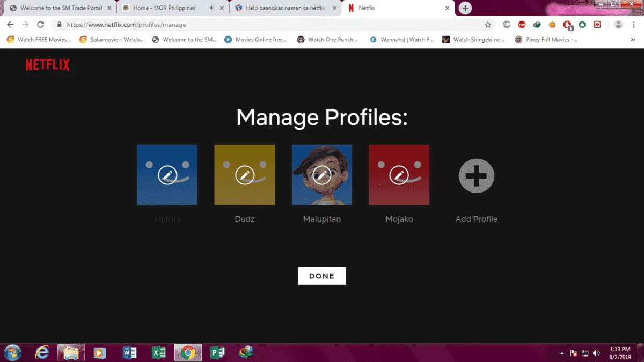This screenshot has width=644, height=362.
Task: Open Microsoft Project from taskbar
Action: pos(217,352)
